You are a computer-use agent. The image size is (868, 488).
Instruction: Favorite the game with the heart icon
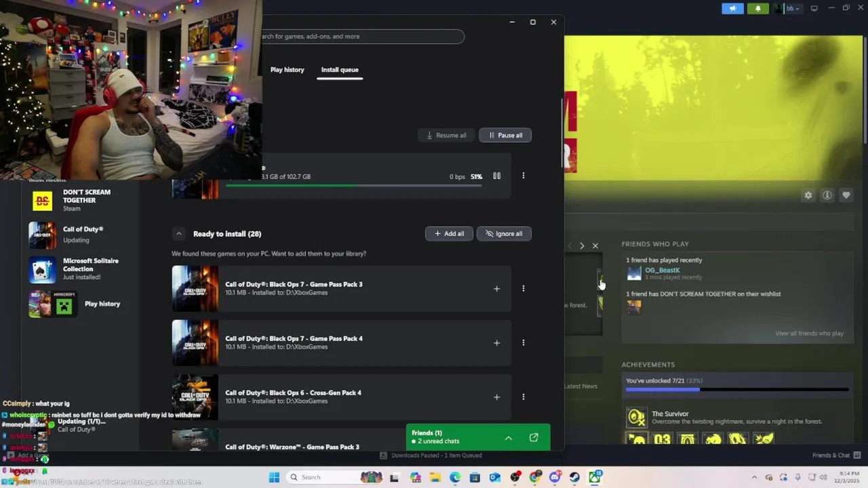click(x=846, y=195)
